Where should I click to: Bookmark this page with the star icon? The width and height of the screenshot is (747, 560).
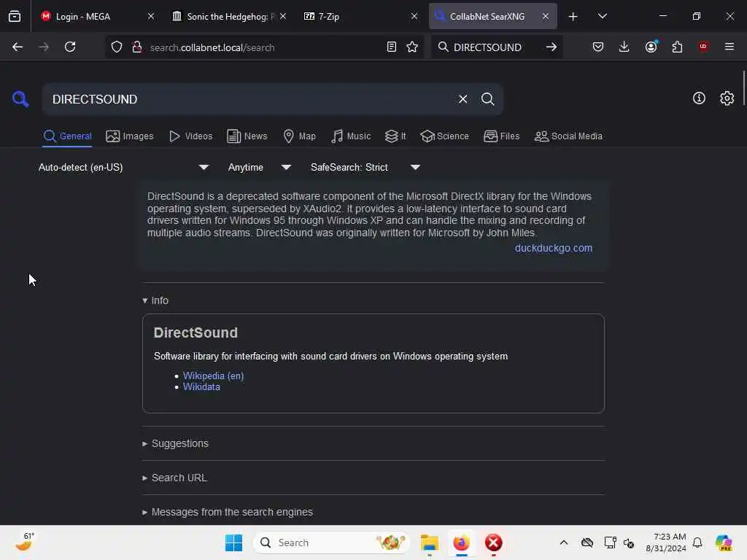coord(412,47)
